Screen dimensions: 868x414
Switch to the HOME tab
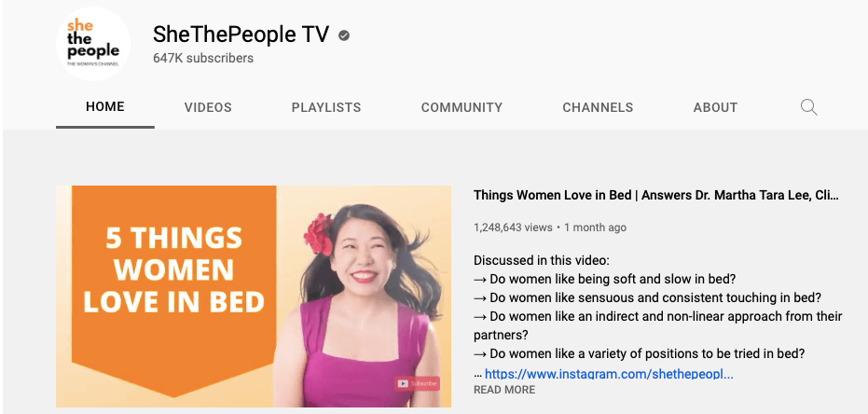pos(105,107)
